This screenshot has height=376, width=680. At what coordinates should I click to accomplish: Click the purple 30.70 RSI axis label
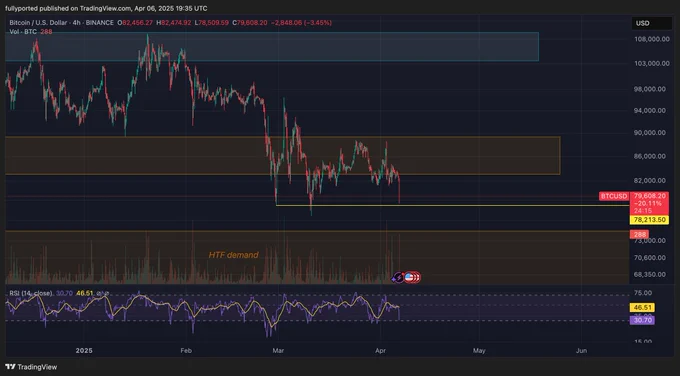(x=642, y=320)
